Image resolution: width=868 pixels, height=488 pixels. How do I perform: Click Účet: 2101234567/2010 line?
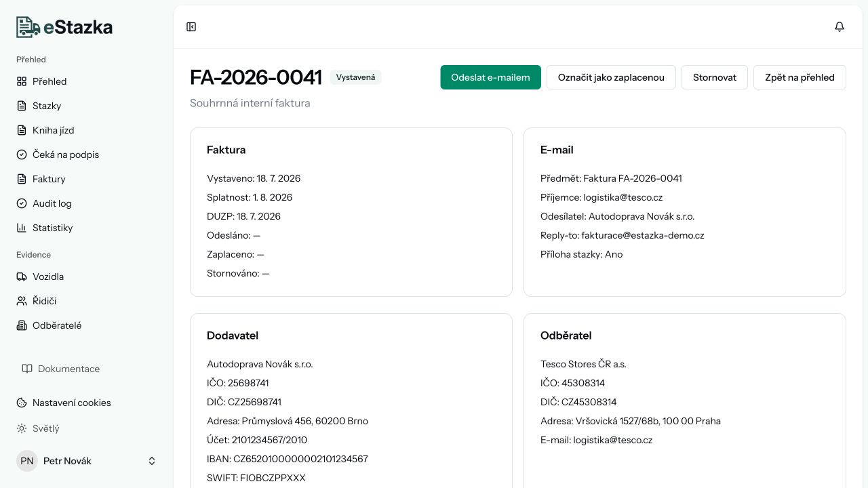tap(257, 440)
